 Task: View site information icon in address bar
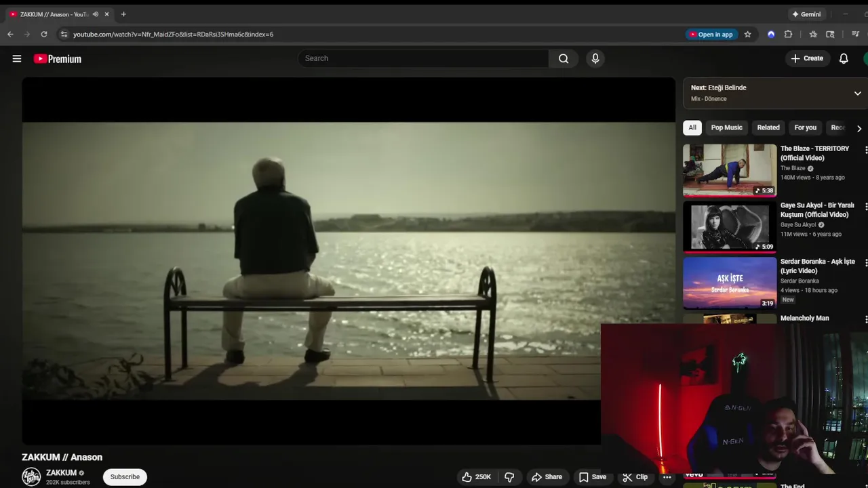pos(64,34)
